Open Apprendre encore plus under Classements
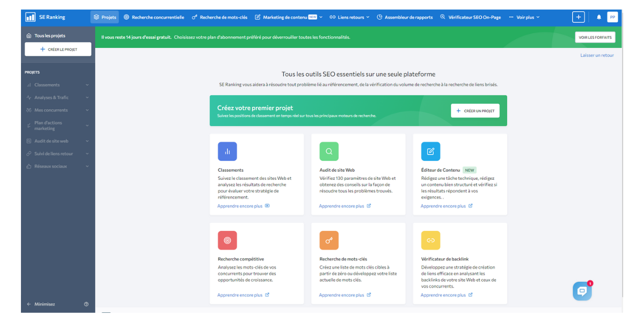Screen dimensions: 644x322 (x=243, y=206)
